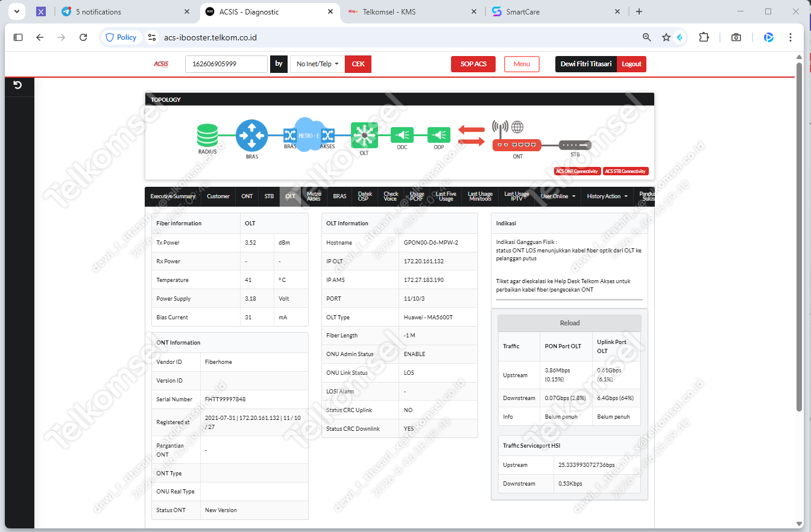
Task: Open the Extensions puzzle icon
Action: coord(704,37)
